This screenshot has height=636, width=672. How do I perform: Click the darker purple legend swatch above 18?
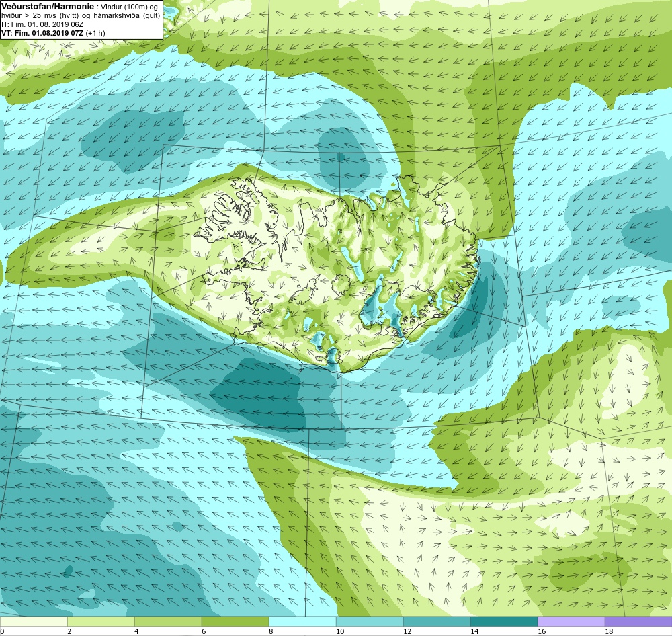[x=638, y=621]
